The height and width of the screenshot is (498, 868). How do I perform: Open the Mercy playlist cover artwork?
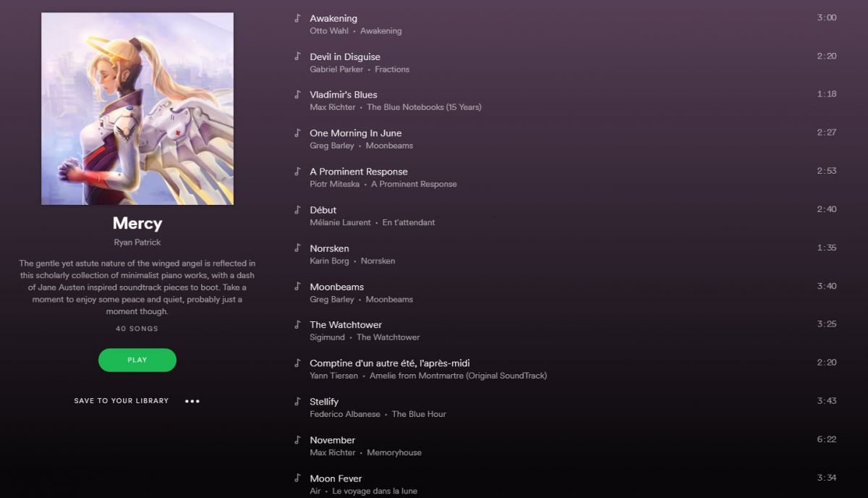(x=137, y=109)
